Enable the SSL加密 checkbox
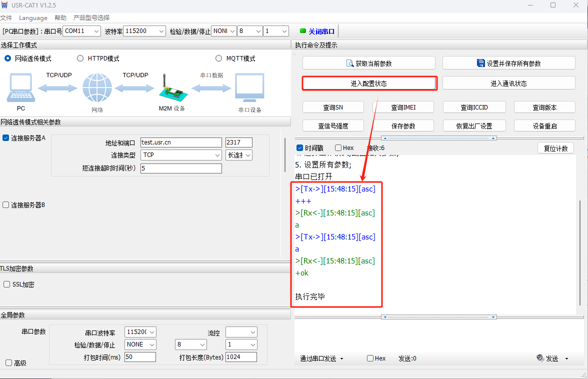 [x=7, y=284]
